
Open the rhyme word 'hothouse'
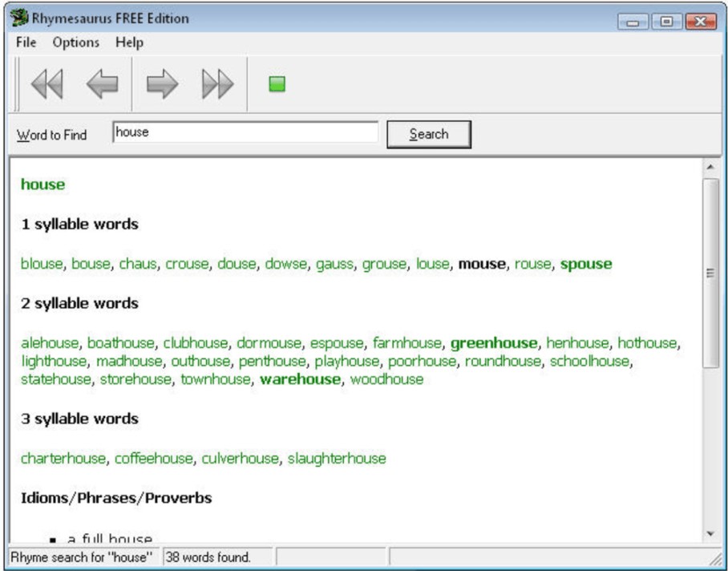(x=647, y=343)
